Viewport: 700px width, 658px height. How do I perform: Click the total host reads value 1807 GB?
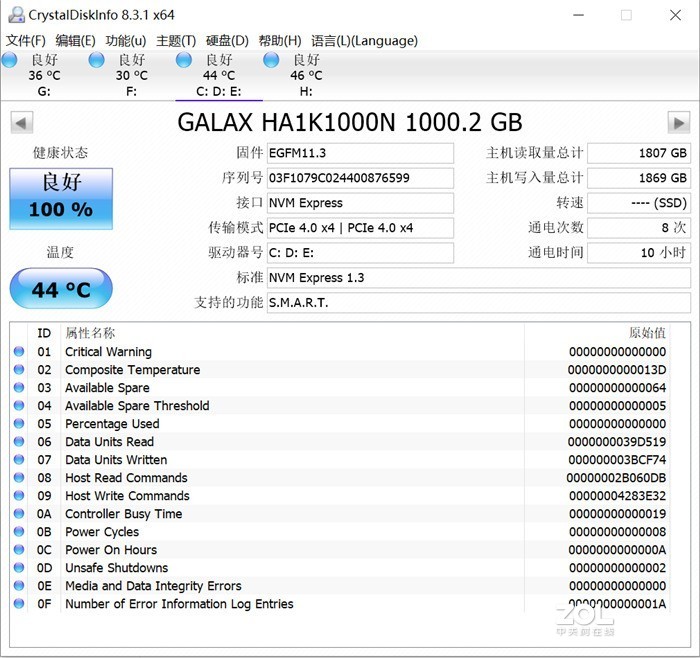(x=639, y=153)
